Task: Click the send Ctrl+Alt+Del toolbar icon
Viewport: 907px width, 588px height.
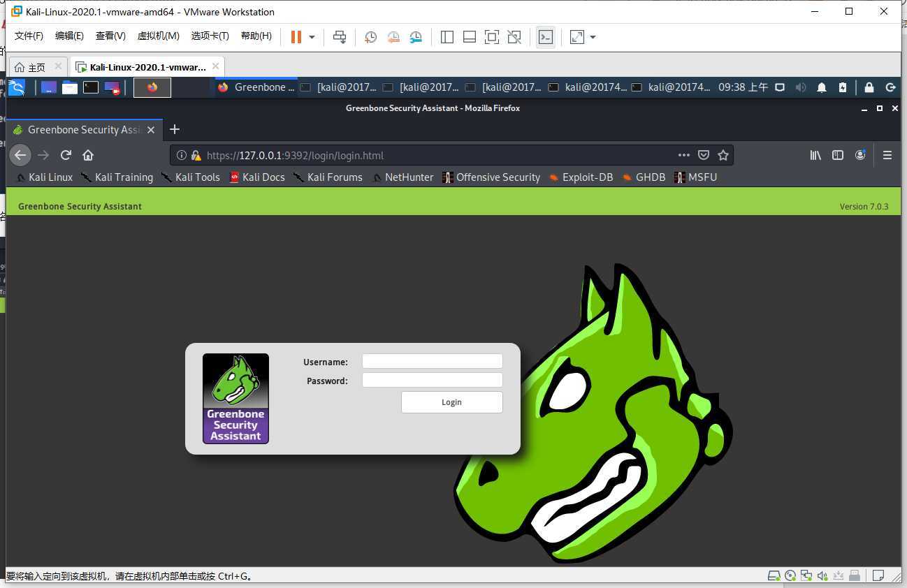Action: click(x=340, y=37)
